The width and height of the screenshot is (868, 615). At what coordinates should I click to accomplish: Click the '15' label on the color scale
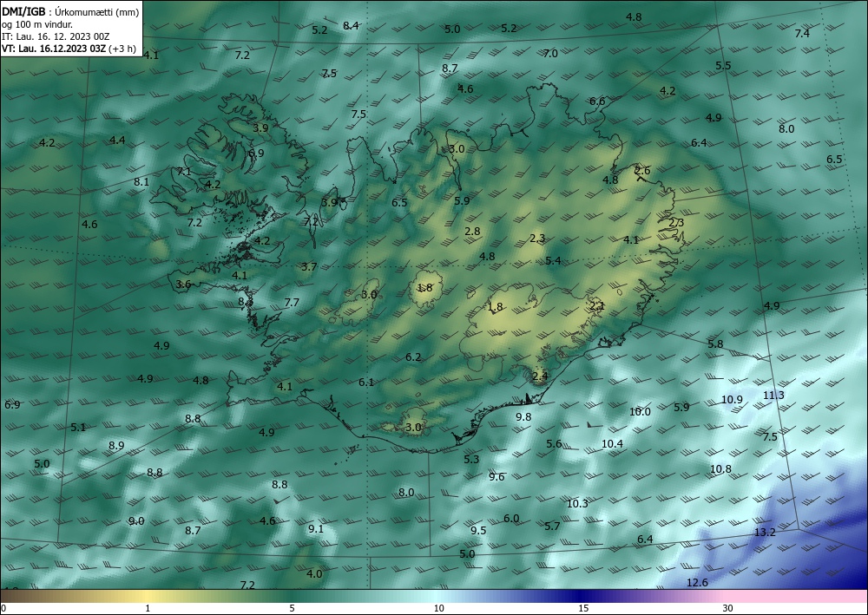tap(583, 609)
